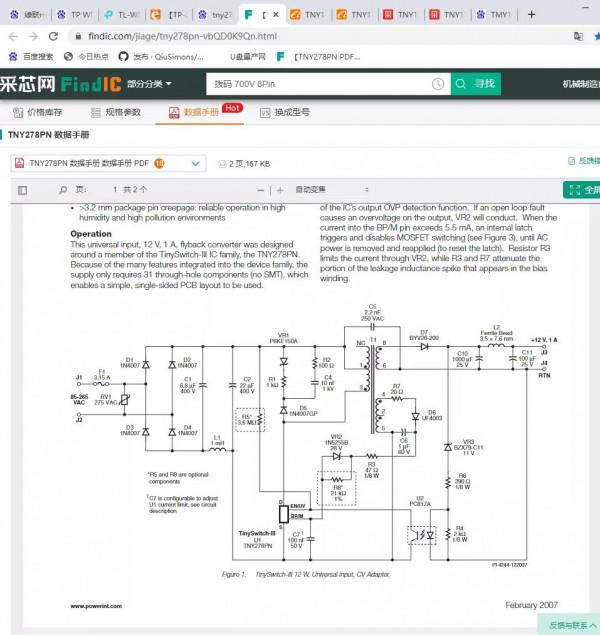Switch to the tny27 browser tab

[215, 15]
